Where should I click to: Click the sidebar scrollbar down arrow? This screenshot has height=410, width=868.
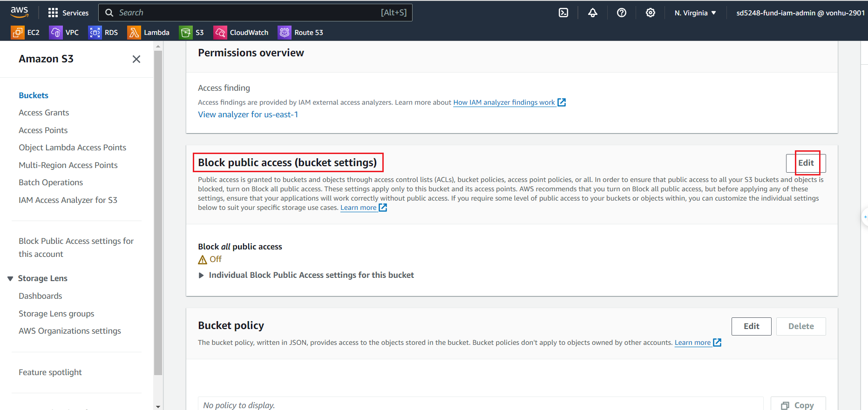[x=158, y=407]
